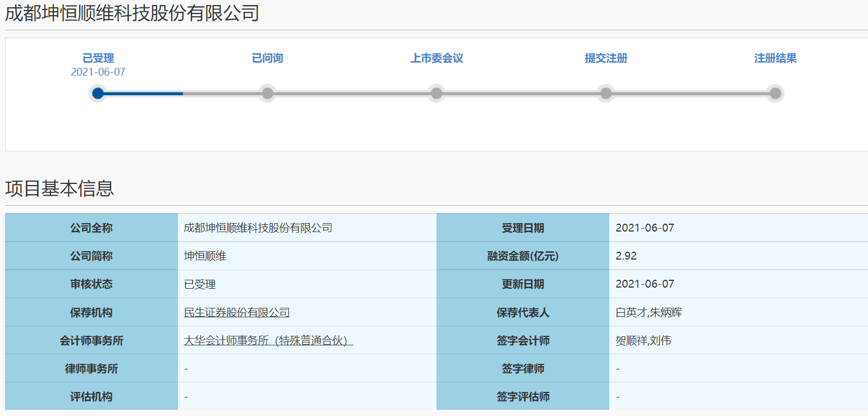The width and height of the screenshot is (868, 416).
Task: Click the page title 成都坤恒顺维科技股份有限公司
Action: pyautogui.click(x=130, y=11)
